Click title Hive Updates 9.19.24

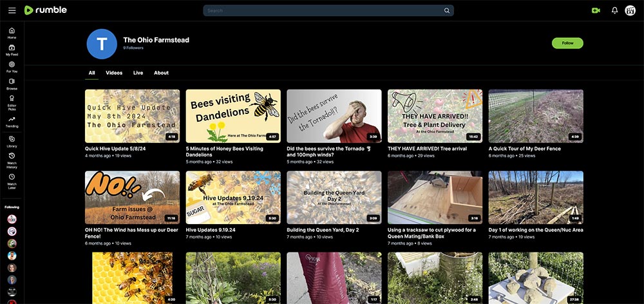click(x=211, y=230)
